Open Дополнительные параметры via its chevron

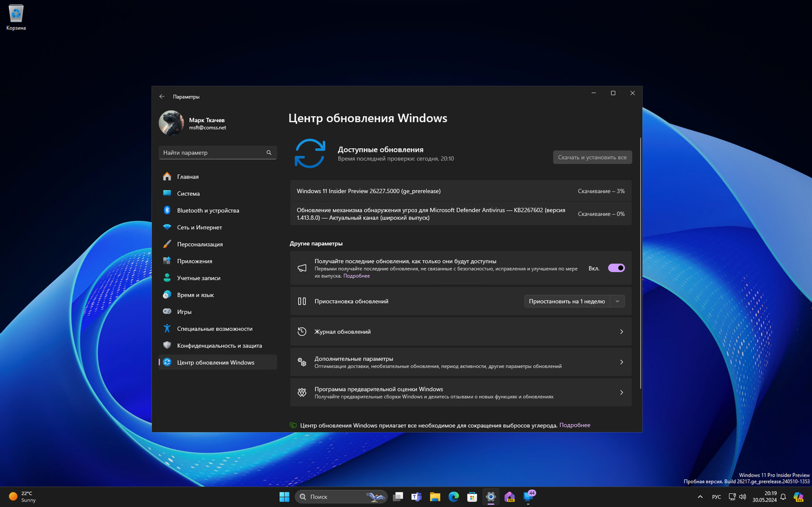click(x=621, y=362)
